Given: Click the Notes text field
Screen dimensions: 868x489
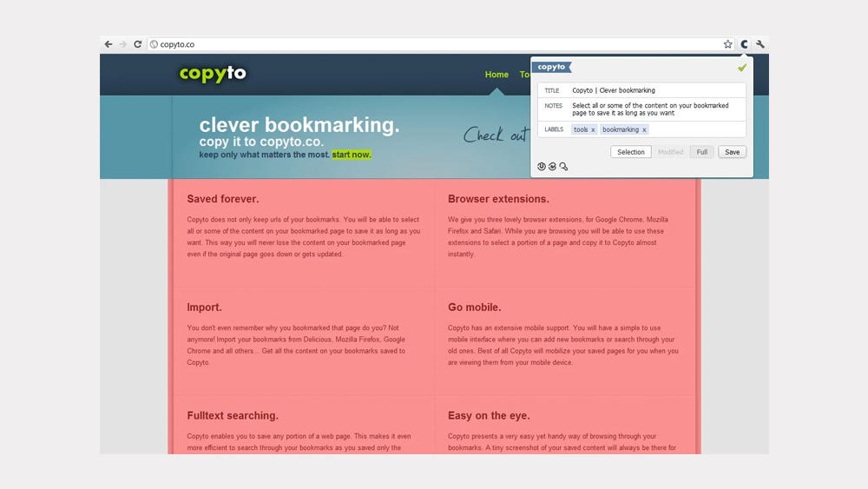Looking at the screenshot, I should tap(655, 109).
